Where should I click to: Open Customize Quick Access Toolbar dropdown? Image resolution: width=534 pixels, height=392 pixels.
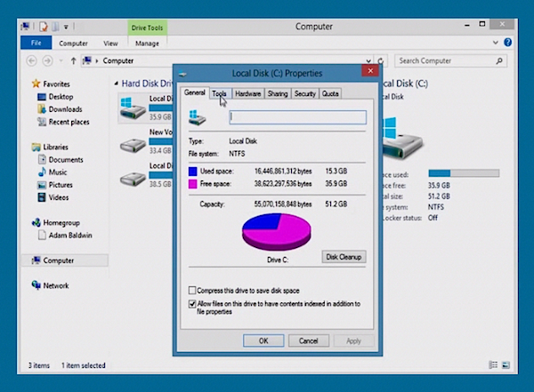pos(66,27)
